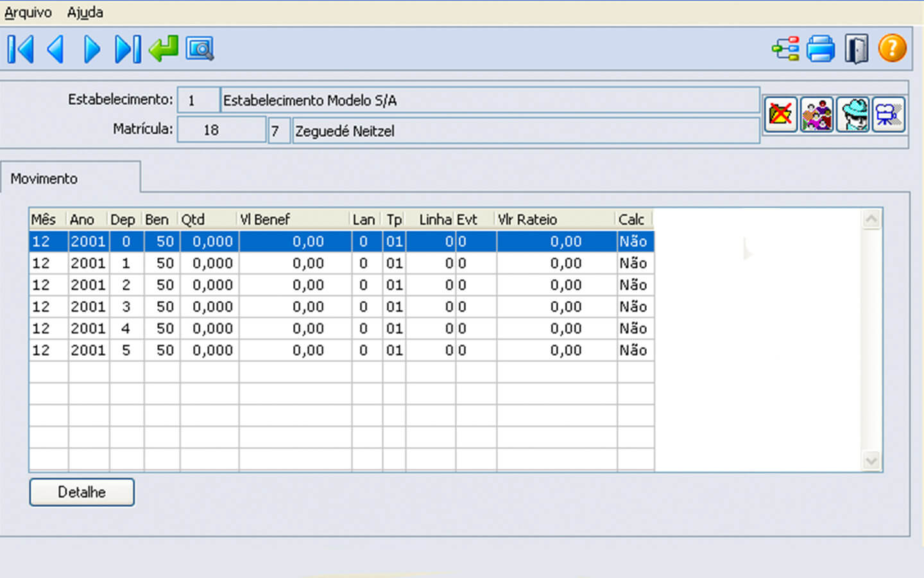This screenshot has height=578, width=924.
Task: Click the group of people icon button
Action: point(816,115)
